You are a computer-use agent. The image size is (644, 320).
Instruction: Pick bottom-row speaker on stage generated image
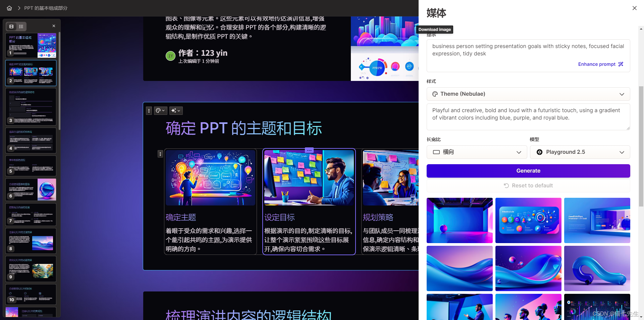pos(460,307)
